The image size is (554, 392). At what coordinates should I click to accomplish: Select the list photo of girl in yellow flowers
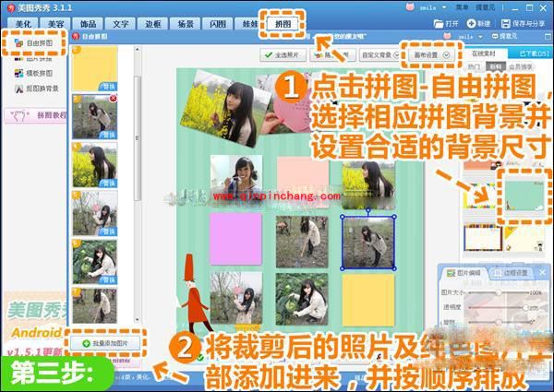[x=95, y=165]
